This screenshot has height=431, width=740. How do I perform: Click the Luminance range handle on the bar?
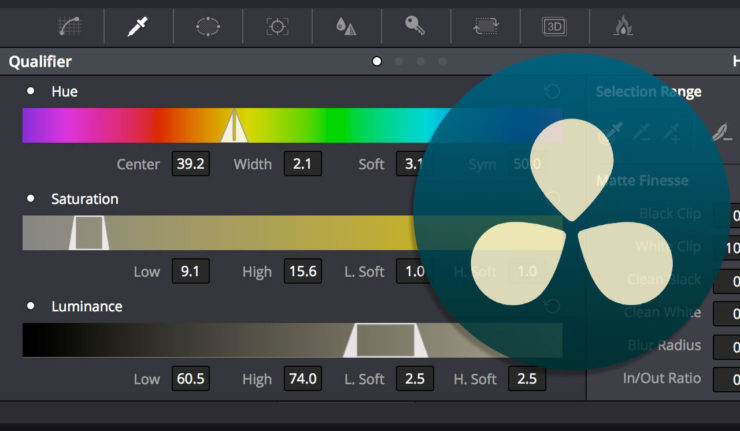click(x=386, y=340)
